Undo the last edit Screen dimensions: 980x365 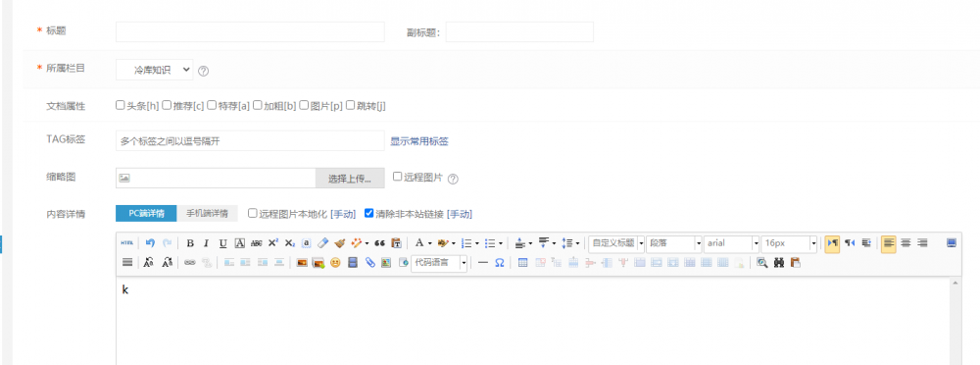point(150,243)
